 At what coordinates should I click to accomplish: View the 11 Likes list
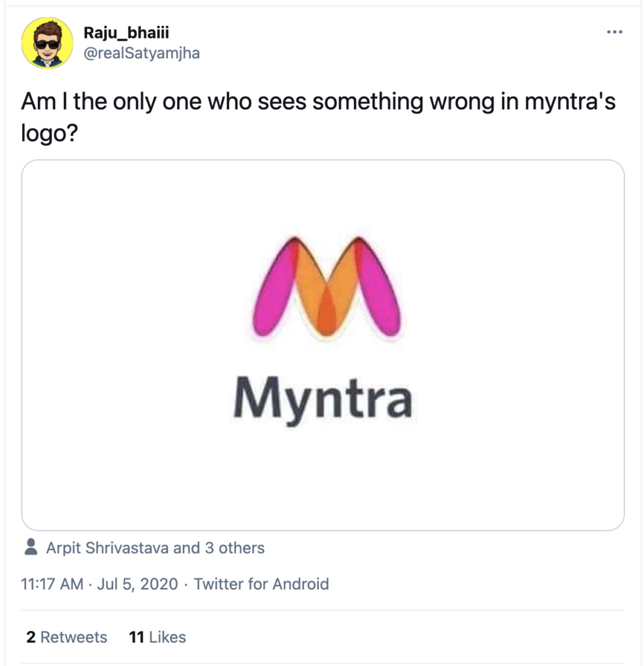pos(157,637)
